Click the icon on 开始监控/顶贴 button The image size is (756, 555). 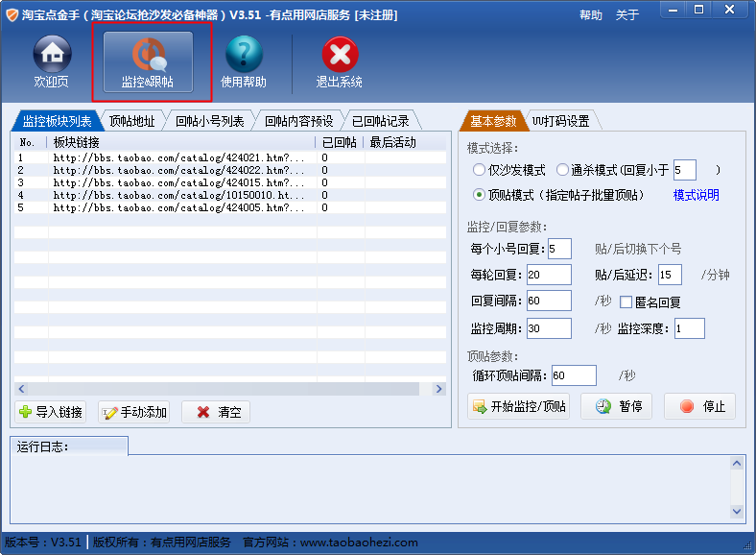pos(480,406)
